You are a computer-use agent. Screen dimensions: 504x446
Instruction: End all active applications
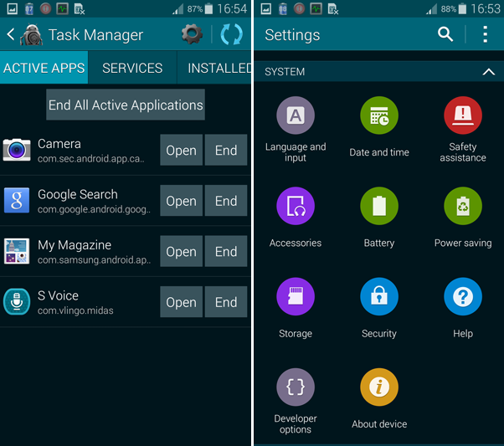(126, 105)
